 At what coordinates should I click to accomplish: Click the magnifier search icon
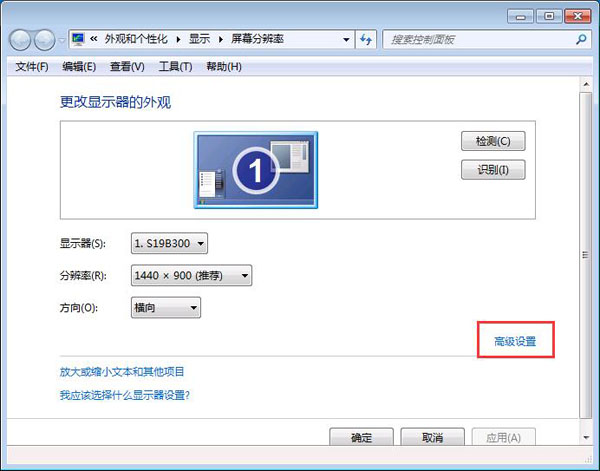(x=581, y=39)
